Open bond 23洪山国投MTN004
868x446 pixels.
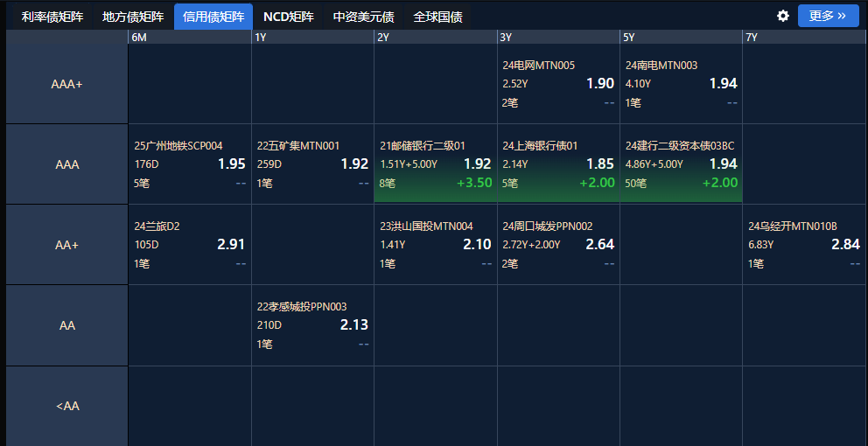[426, 226]
